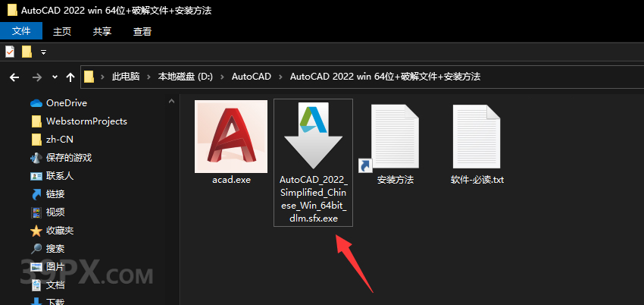
Task: Navigate to 本地磁盘 (D:) in the address bar
Action: [185, 77]
